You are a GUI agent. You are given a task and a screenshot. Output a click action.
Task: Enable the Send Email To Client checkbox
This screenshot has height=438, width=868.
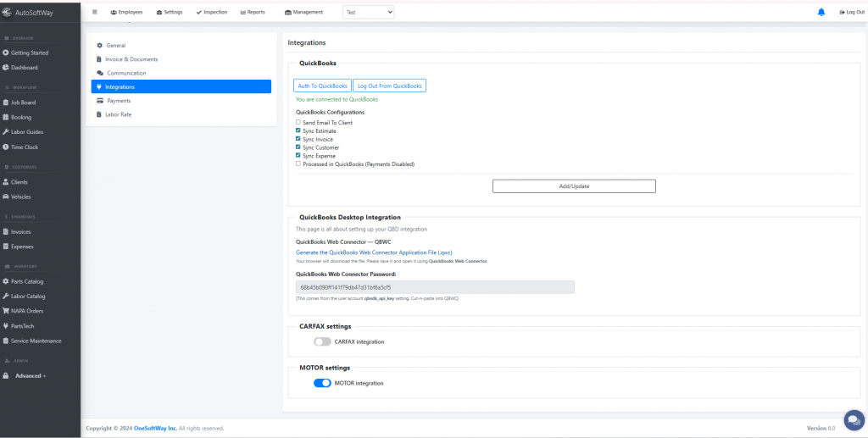[x=298, y=123]
